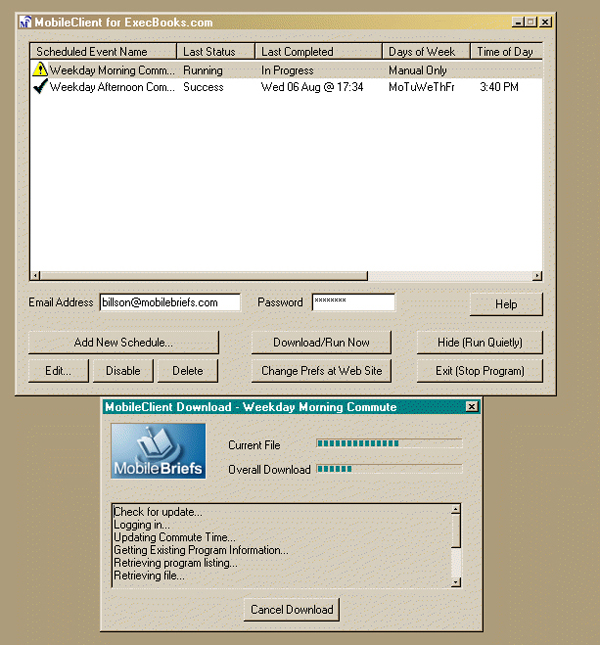Click 'Updating Commute Time...' log line
The image size is (600, 645).
click(174, 537)
